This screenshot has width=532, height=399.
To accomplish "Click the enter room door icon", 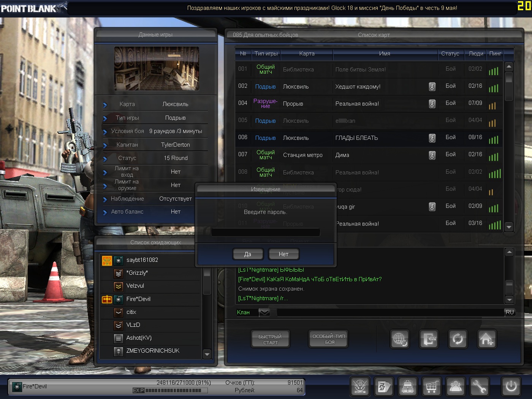I will tap(429, 339).
